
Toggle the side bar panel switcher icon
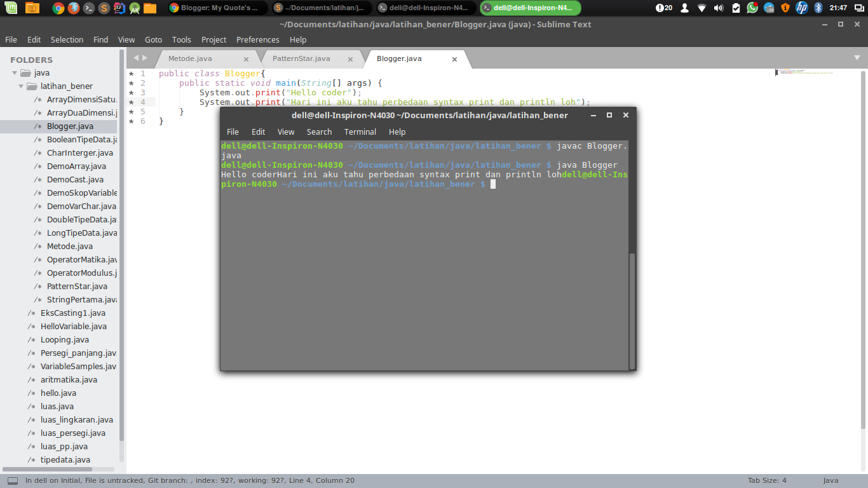[x=13, y=481]
